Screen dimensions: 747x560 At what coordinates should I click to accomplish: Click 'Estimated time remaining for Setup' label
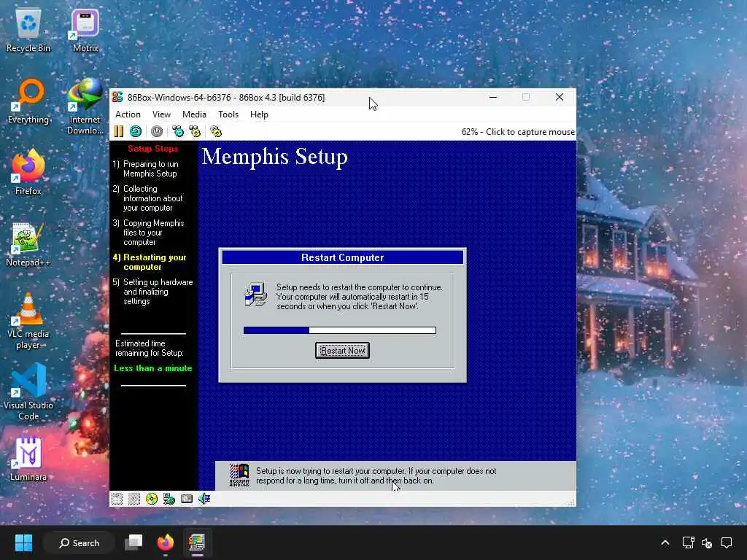pos(150,348)
